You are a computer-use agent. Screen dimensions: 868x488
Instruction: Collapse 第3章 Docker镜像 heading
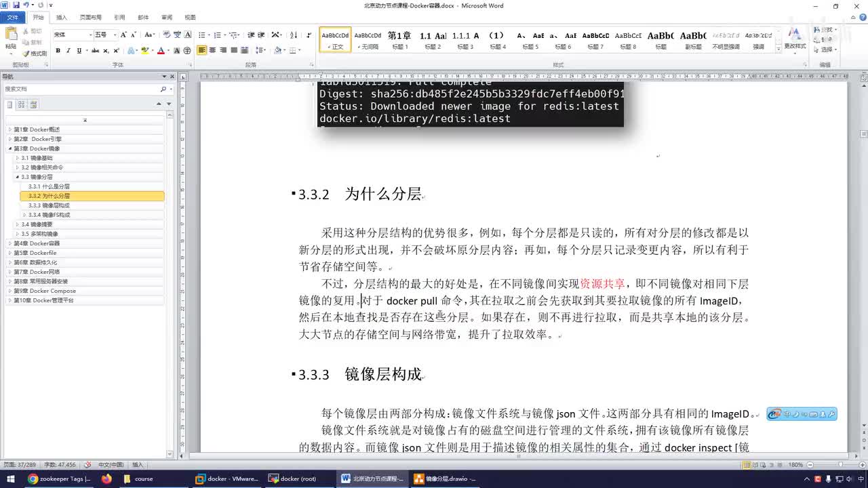click(10, 148)
